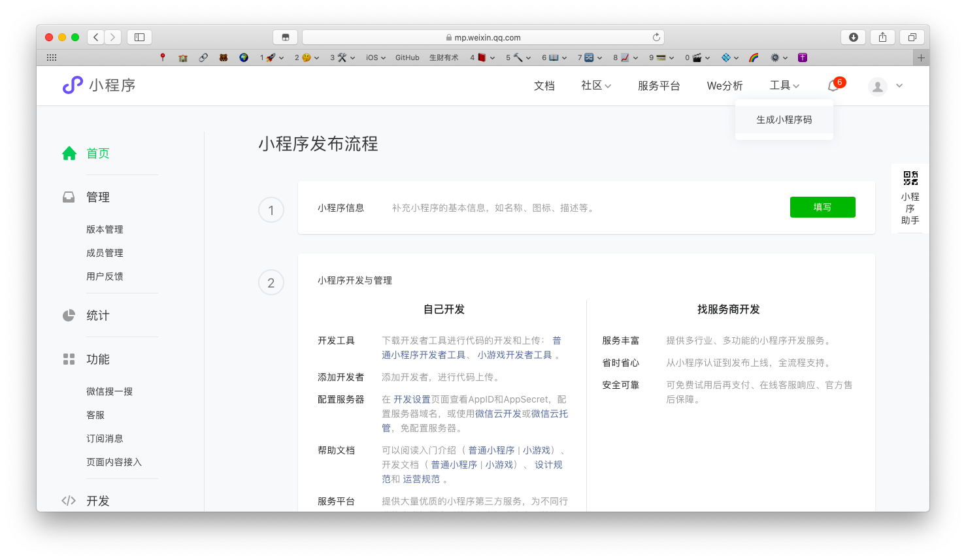
Task: Expand the account menu chevron beside the avatar
Action: coord(899,86)
